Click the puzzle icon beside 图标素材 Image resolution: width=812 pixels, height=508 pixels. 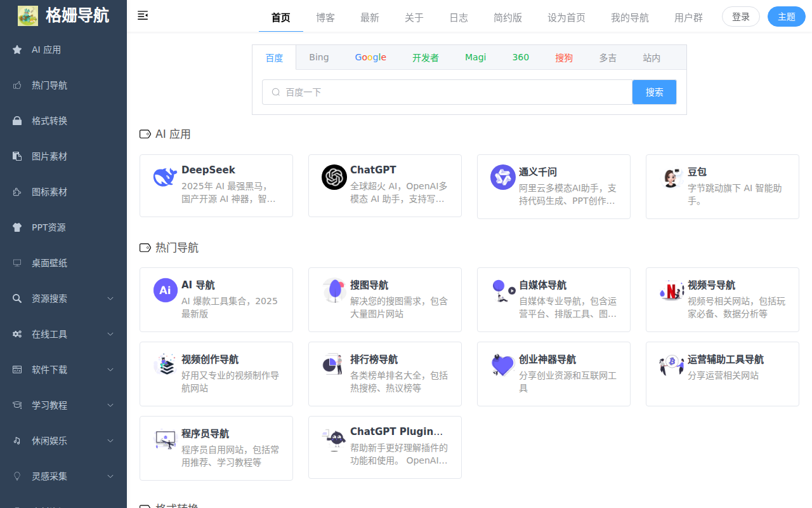tap(17, 192)
